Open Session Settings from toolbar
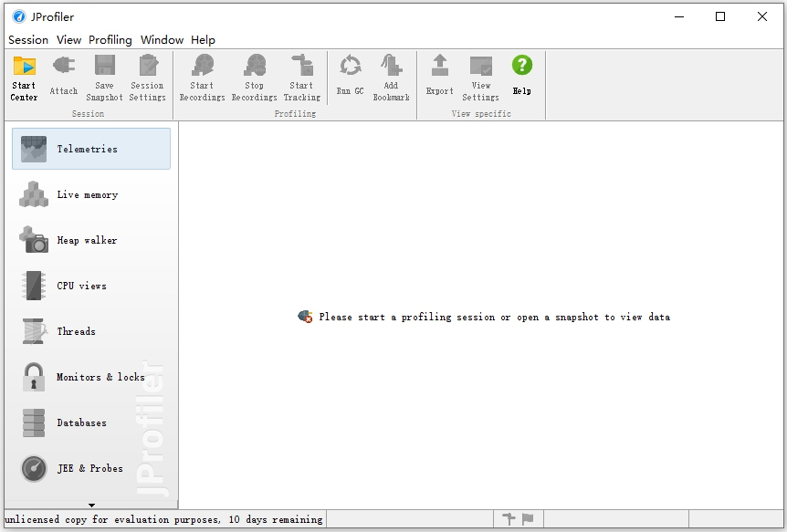 click(x=148, y=78)
